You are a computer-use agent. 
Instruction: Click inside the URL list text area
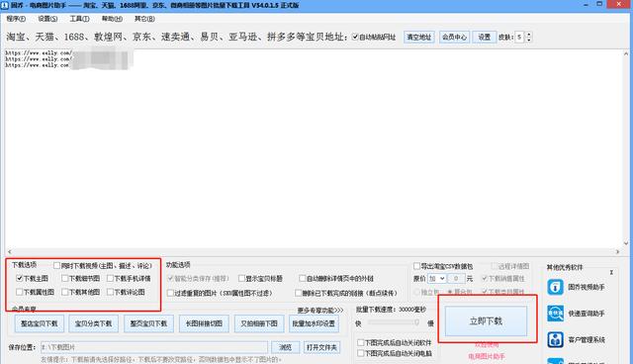click(x=314, y=149)
